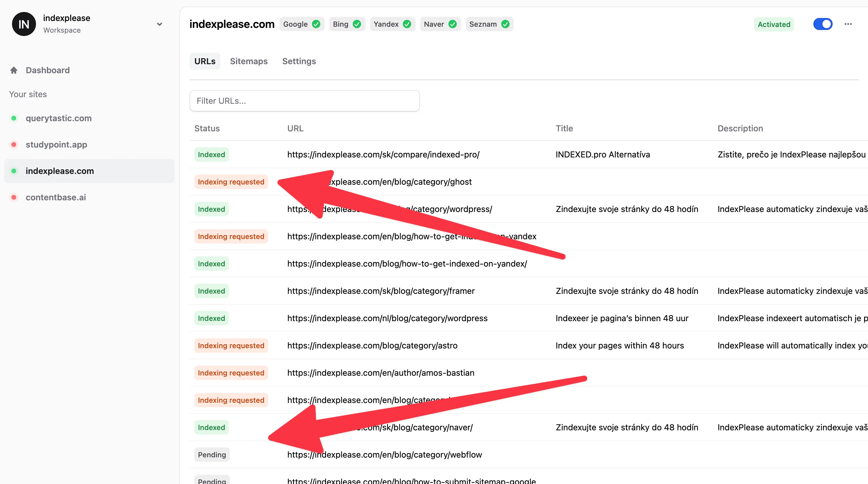The image size is (868, 484).
Task: Select the studypoint.app site
Action: tap(56, 144)
